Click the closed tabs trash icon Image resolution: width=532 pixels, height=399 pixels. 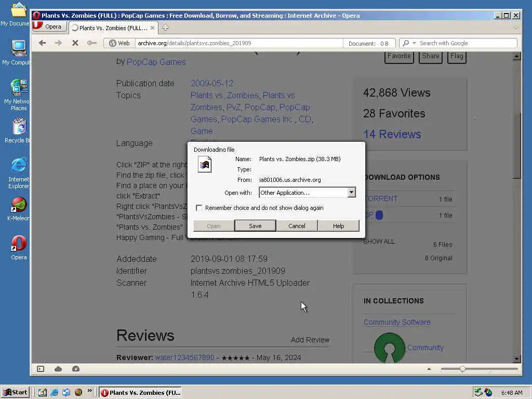(x=516, y=28)
